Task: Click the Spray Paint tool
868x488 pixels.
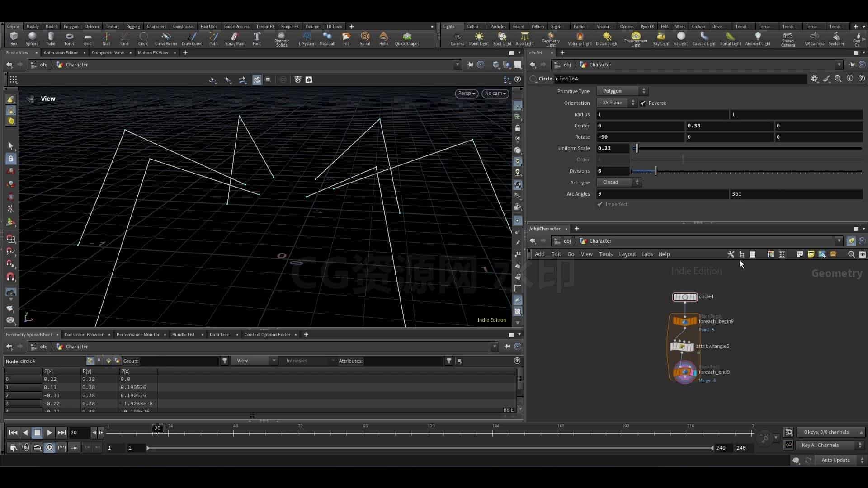Action: (x=235, y=39)
